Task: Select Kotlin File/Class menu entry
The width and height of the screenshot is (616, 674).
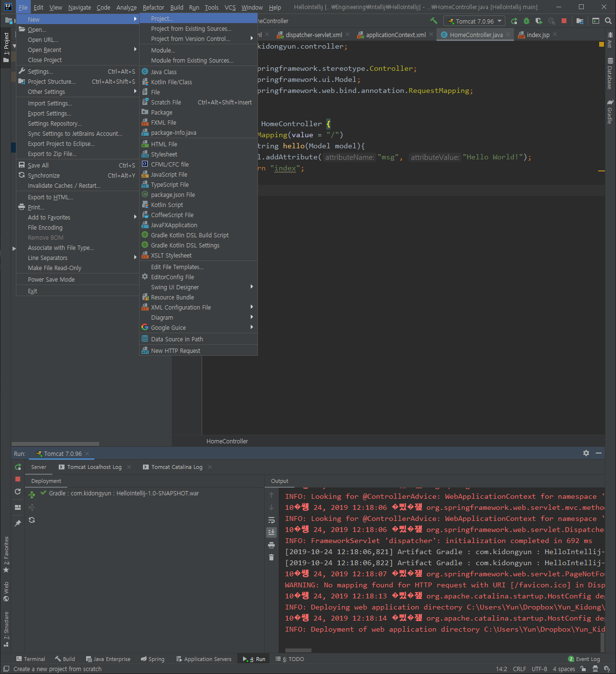Action: tap(198, 82)
